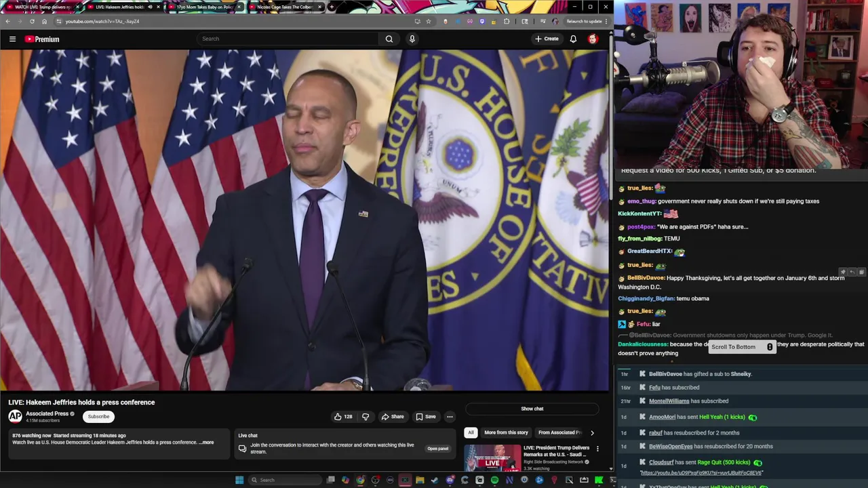The width and height of the screenshot is (868, 488).
Task: Open the YouTube account avatar menu
Action: [593, 39]
